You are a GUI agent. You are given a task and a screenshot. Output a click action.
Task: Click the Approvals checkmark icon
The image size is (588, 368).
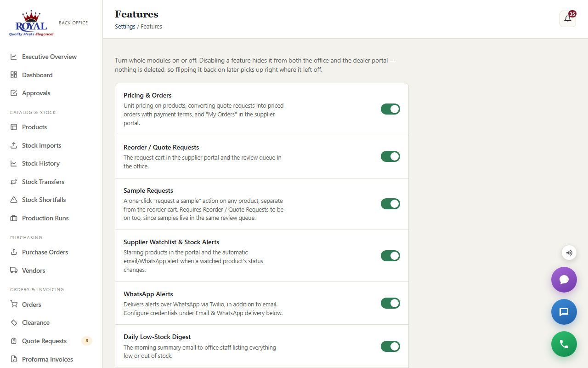coord(14,93)
